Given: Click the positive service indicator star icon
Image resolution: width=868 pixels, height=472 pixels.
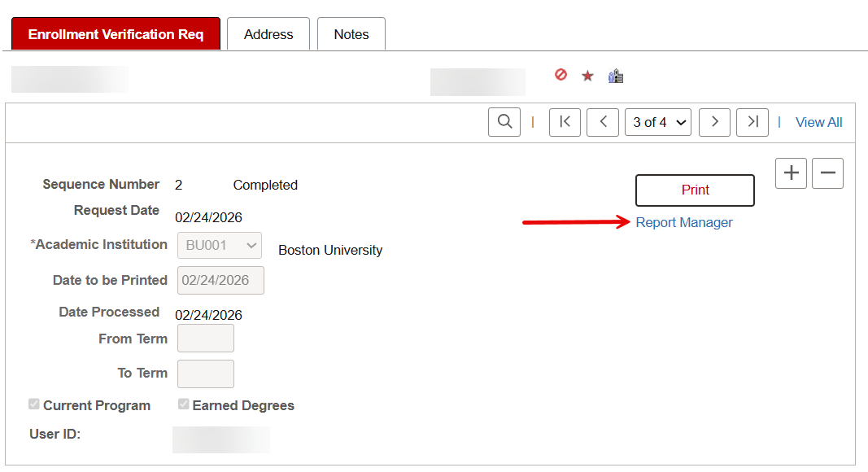Looking at the screenshot, I should point(587,76).
